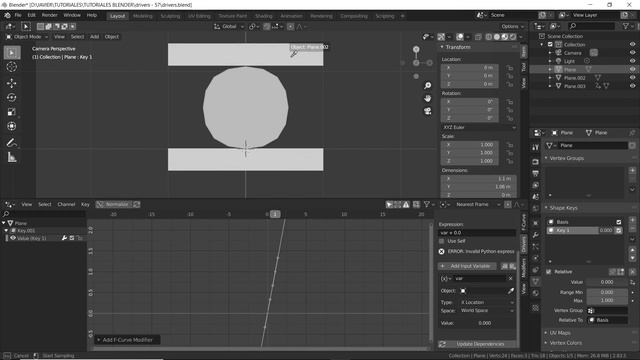Remove shape key with minus button
This screenshot has height=360, width=640.
coord(632,229)
